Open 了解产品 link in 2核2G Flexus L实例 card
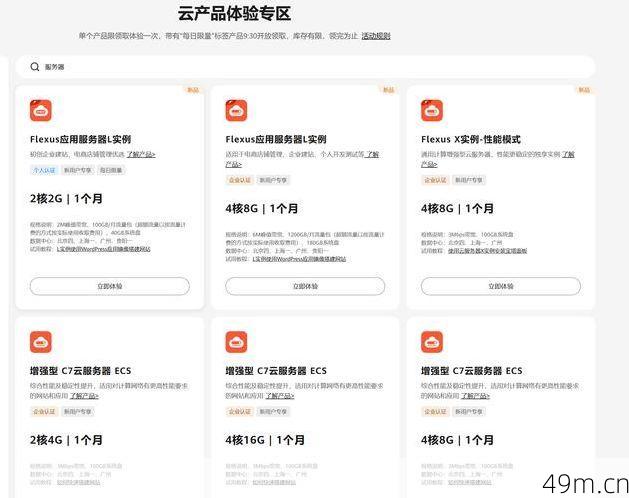The image size is (629, 498). pyautogui.click(x=141, y=154)
